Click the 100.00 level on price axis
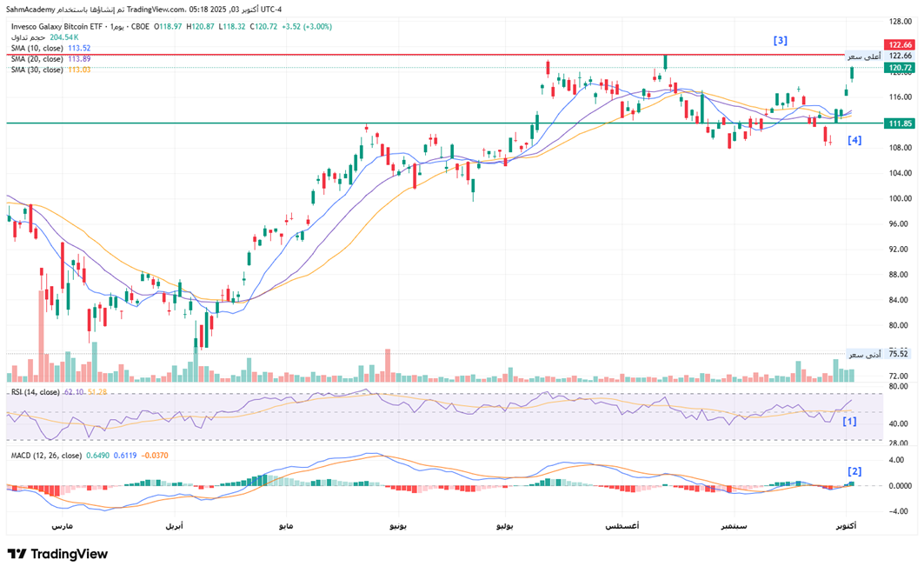The image size is (924, 573). 900,198
